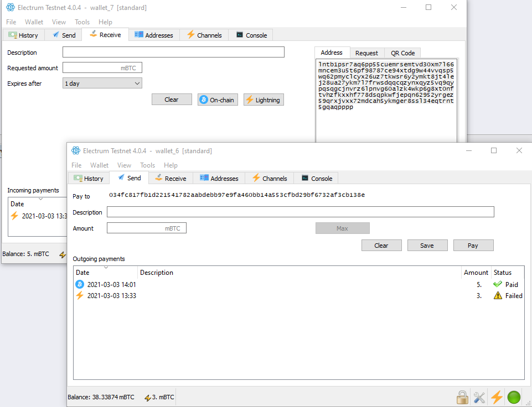Select Send tab in wallet_6
This screenshot has height=407, width=532.
[130, 178]
